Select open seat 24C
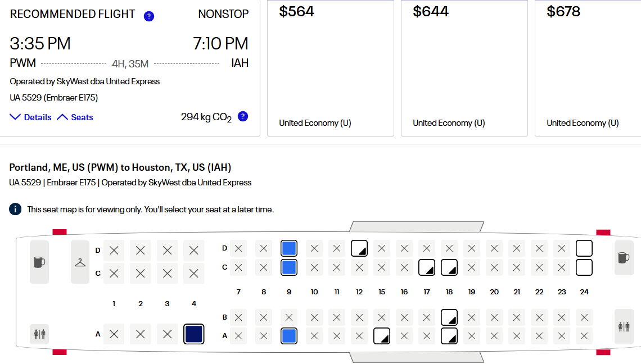Image resolution: width=641 pixels, height=364 pixels. pyautogui.click(x=584, y=267)
